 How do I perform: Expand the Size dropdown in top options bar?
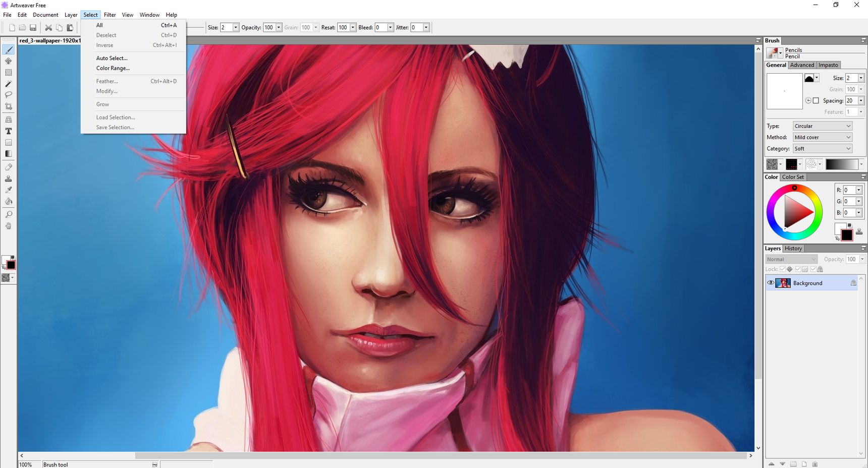[x=236, y=28]
